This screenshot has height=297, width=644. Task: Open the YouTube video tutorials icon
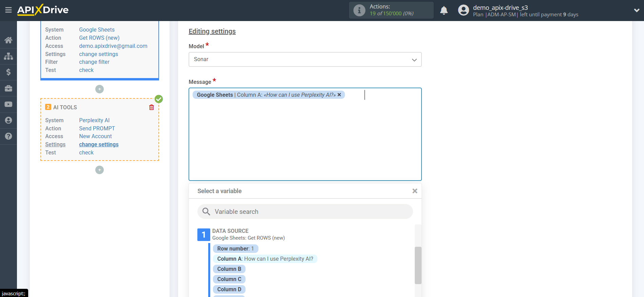tap(8, 104)
